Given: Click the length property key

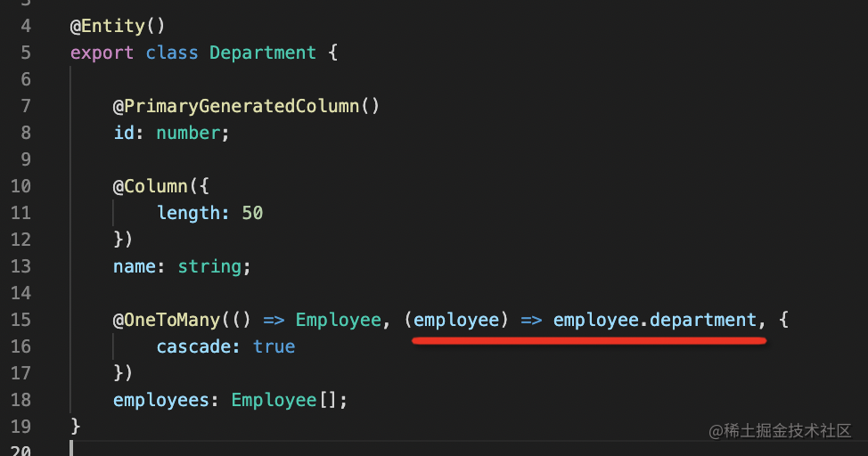Looking at the screenshot, I should tap(188, 213).
